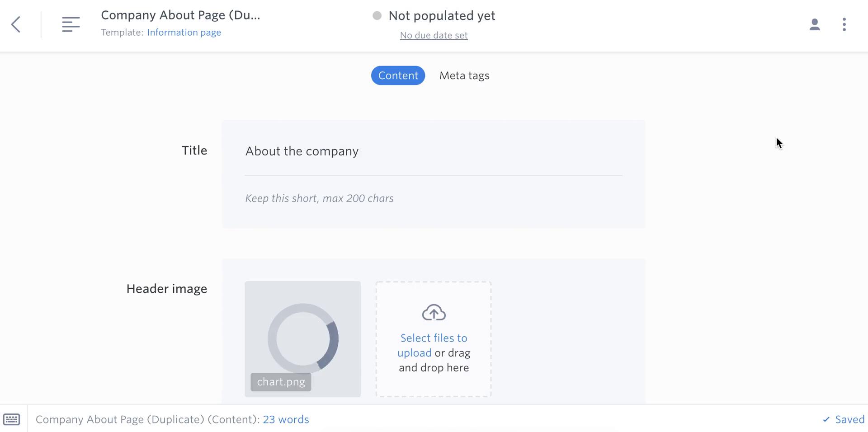Click the Title field label
The image size is (868, 432).
pos(194,150)
